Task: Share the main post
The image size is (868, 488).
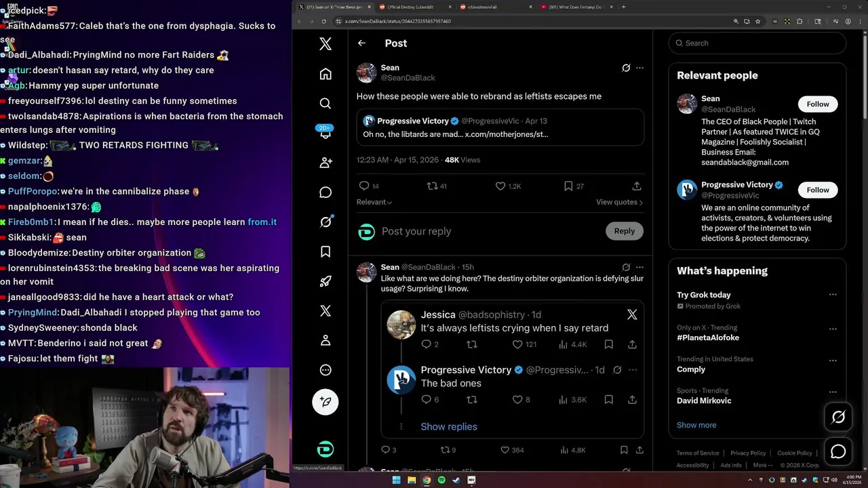Action: point(637,186)
